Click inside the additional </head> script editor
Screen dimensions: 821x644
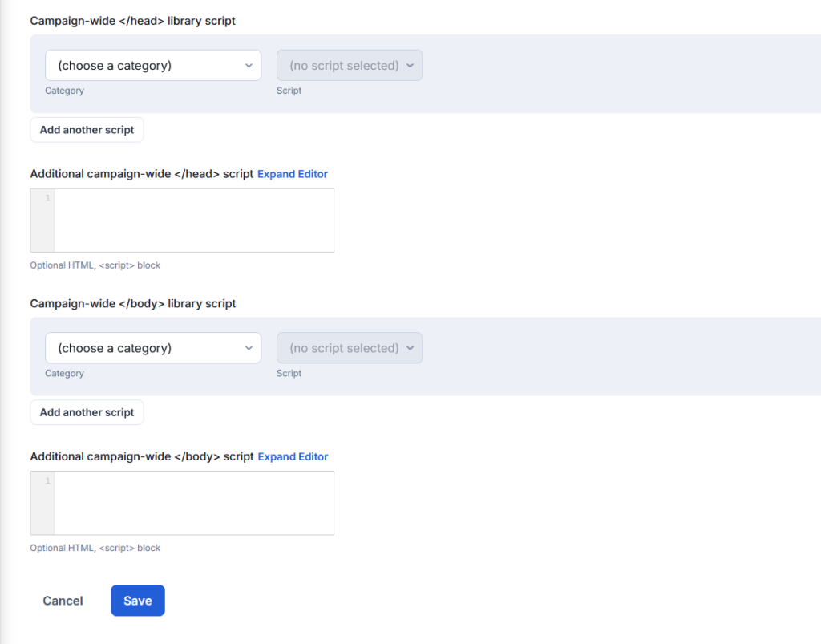point(193,221)
